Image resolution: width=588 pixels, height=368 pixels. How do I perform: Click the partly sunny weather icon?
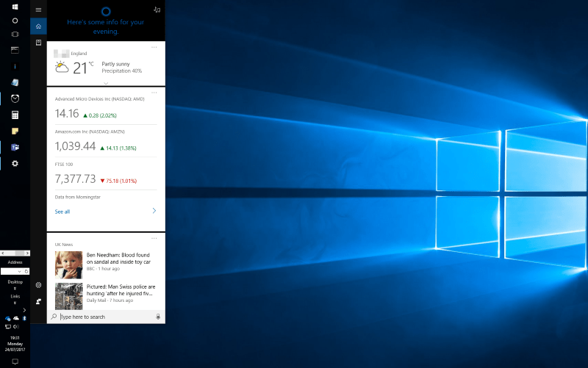coord(62,68)
